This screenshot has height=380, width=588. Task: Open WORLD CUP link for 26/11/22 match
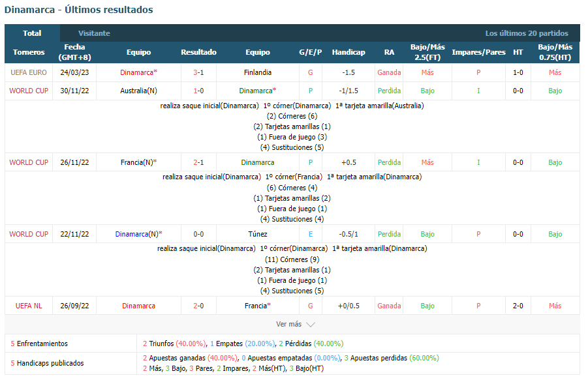tap(29, 162)
